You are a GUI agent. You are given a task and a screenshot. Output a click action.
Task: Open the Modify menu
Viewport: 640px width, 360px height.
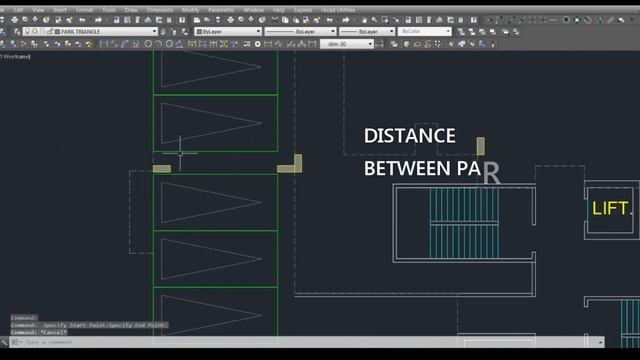click(x=190, y=10)
